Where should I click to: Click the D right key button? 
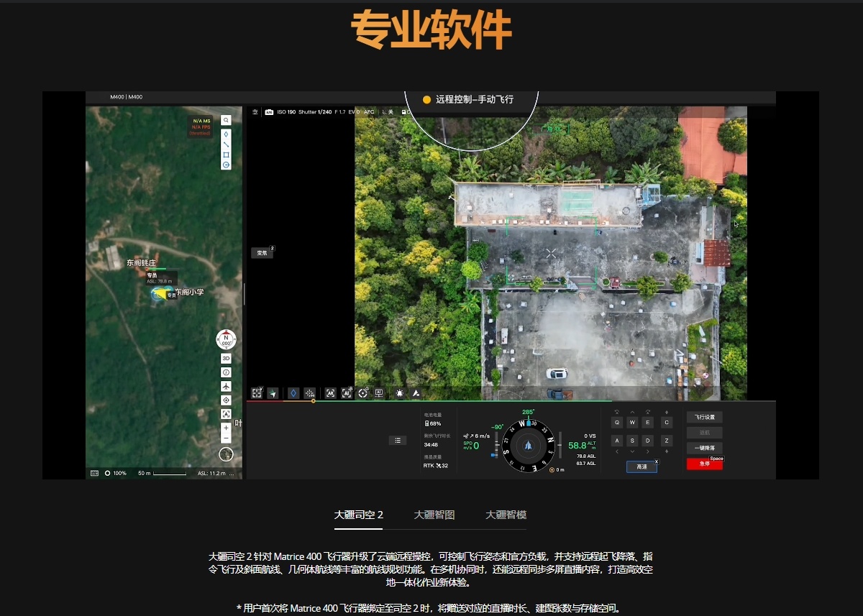648,441
